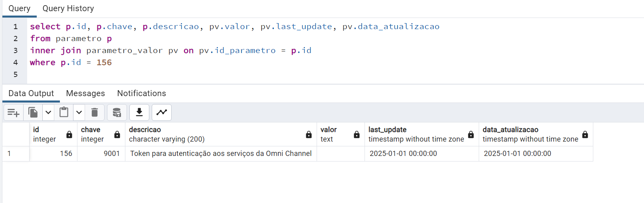Viewport: 644px width, 203px height.
Task: Switch to the Query History tab
Action: [x=68, y=8]
